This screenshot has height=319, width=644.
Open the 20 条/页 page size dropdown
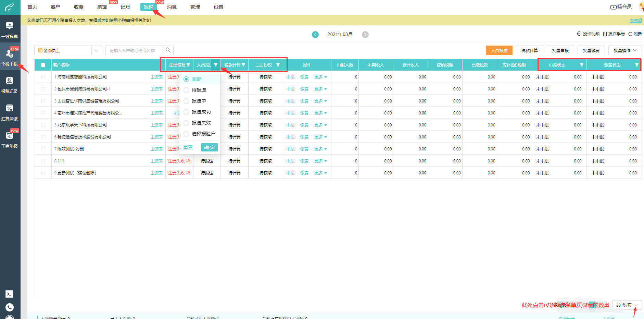tap(627, 305)
